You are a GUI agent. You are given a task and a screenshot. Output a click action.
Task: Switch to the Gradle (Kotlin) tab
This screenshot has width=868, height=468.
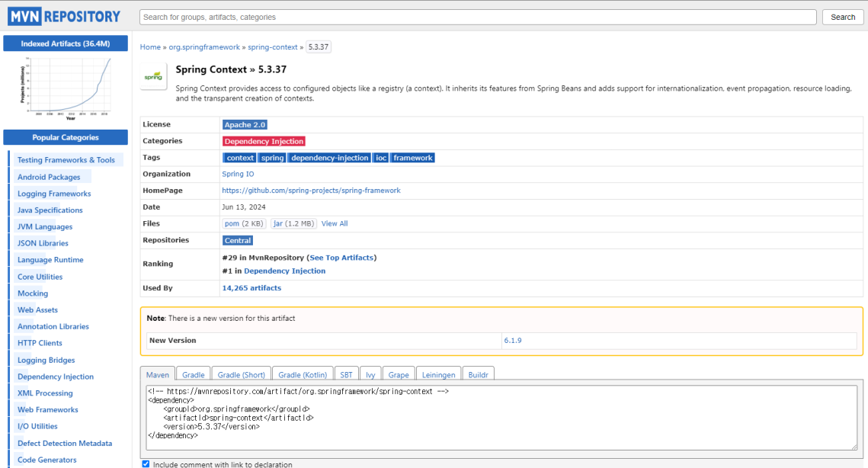coord(303,374)
